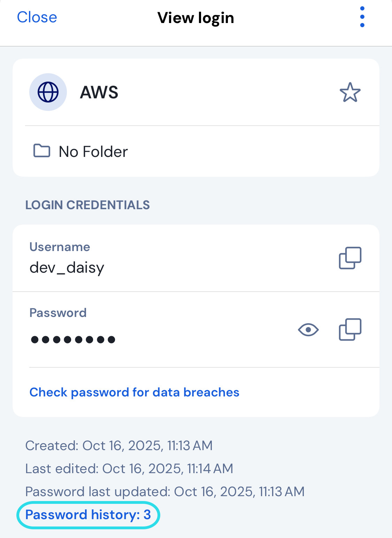
Task: Click the dev_daisy username value
Action: coord(67,268)
